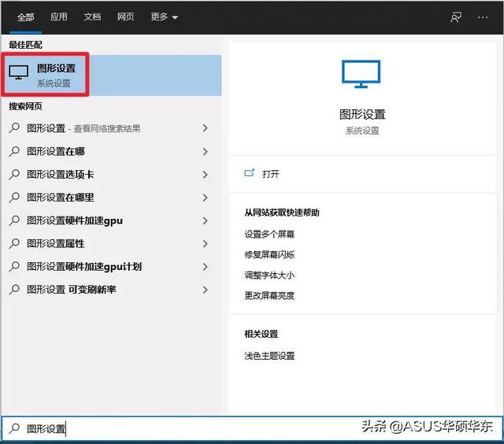Click the large blue monitor icon in preview pane
504x444 pixels.
361,74
